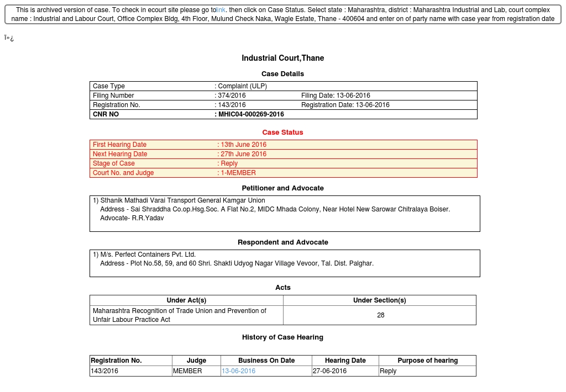Select the Court No. and Judge 1-MEMBER value

coord(238,173)
